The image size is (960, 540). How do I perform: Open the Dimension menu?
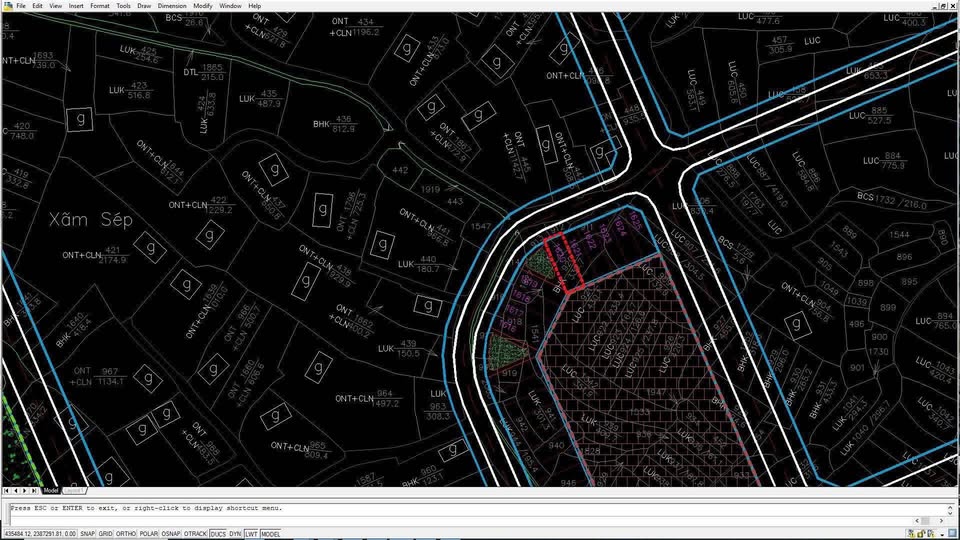coord(172,6)
